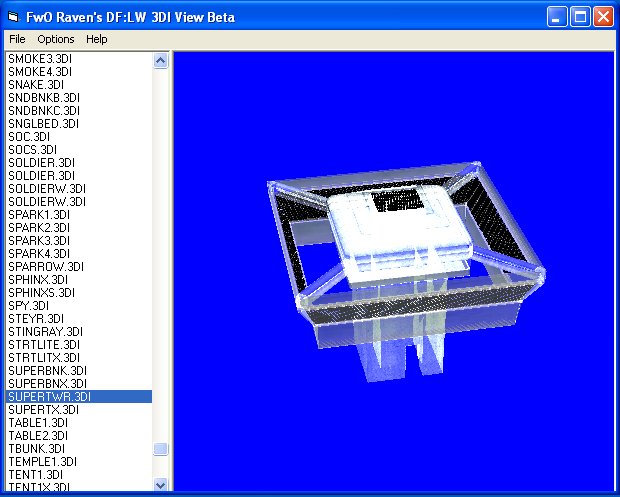Open the Options menu
This screenshot has height=497, width=620.
click(x=56, y=39)
